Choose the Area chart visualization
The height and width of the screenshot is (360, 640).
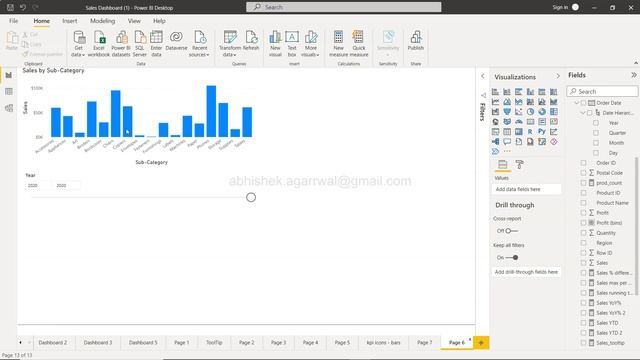click(x=507, y=102)
